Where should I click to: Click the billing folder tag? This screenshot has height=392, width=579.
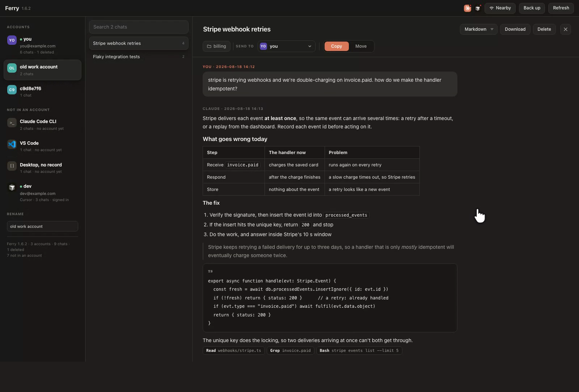click(x=216, y=46)
